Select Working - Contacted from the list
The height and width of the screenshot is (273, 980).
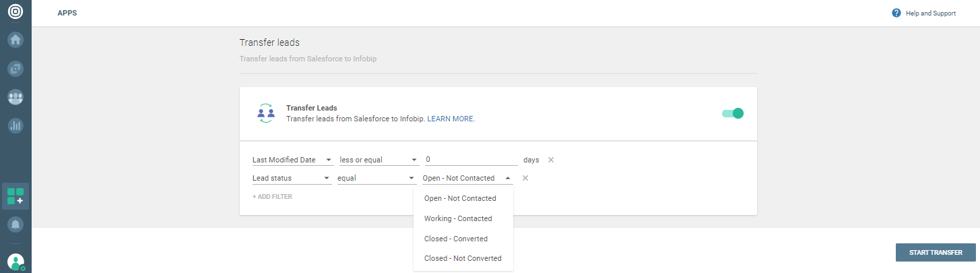tap(458, 218)
